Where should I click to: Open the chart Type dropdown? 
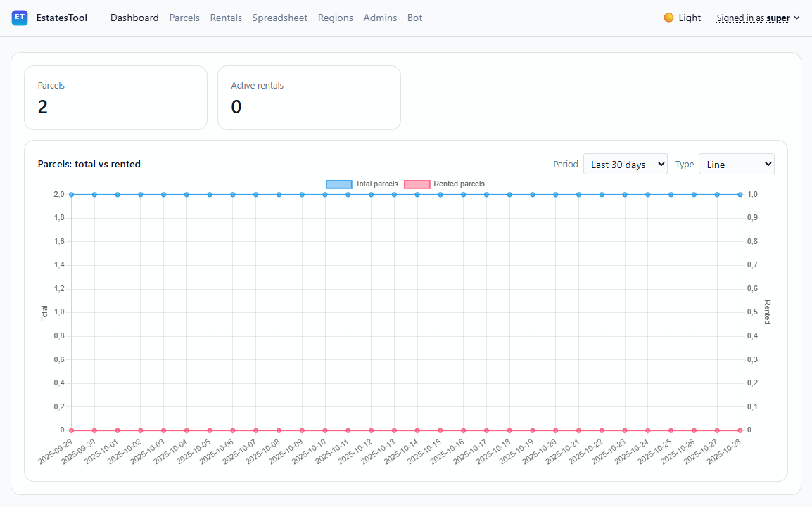point(736,164)
